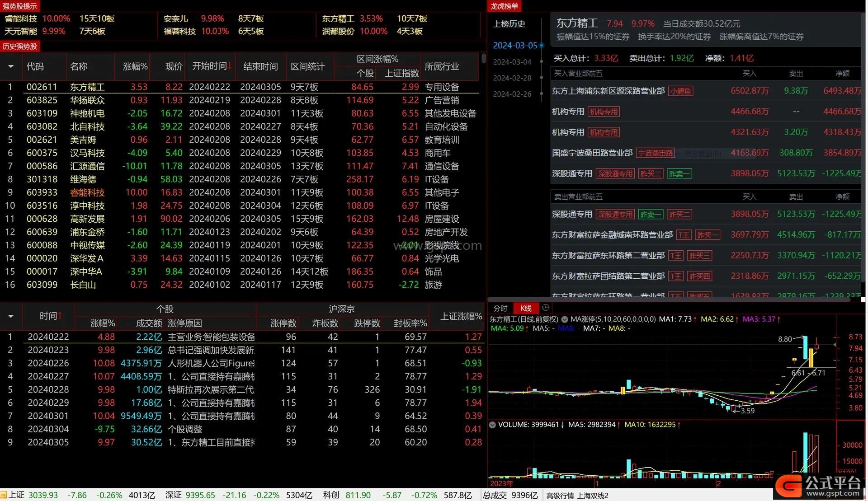Select the 20240304 个股调整 row

point(242,429)
